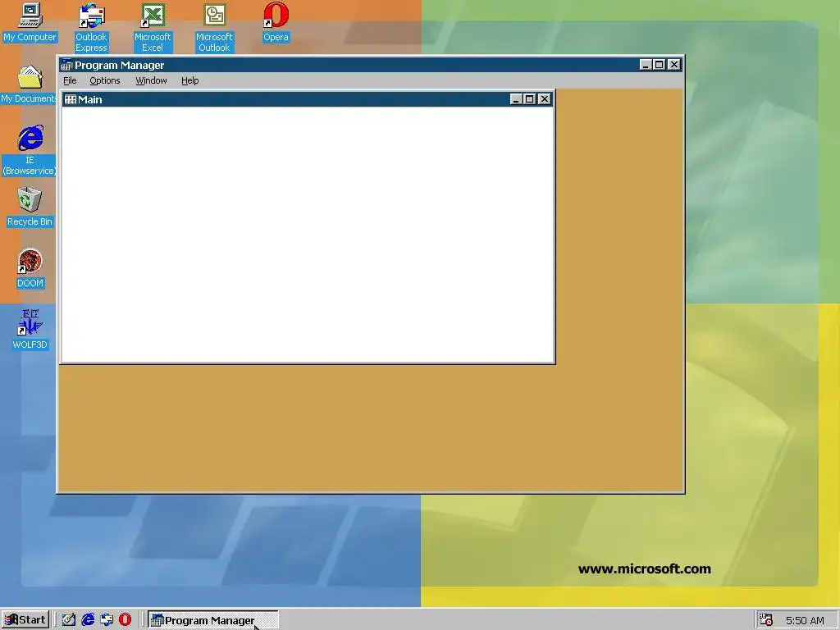This screenshot has width=840, height=630.
Task: Minimize the Main group window
Action: [x=516, y=99]
